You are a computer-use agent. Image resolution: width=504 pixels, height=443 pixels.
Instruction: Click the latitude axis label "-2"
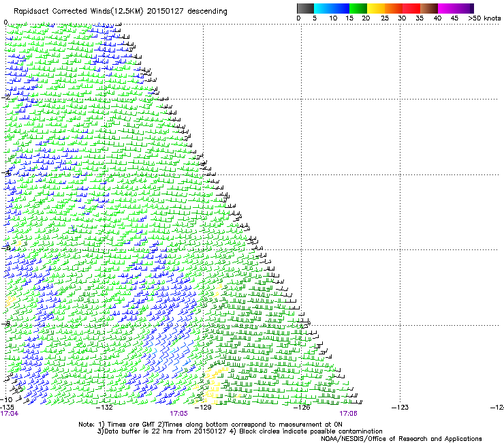pyautogui.click(x=5, y=97)
